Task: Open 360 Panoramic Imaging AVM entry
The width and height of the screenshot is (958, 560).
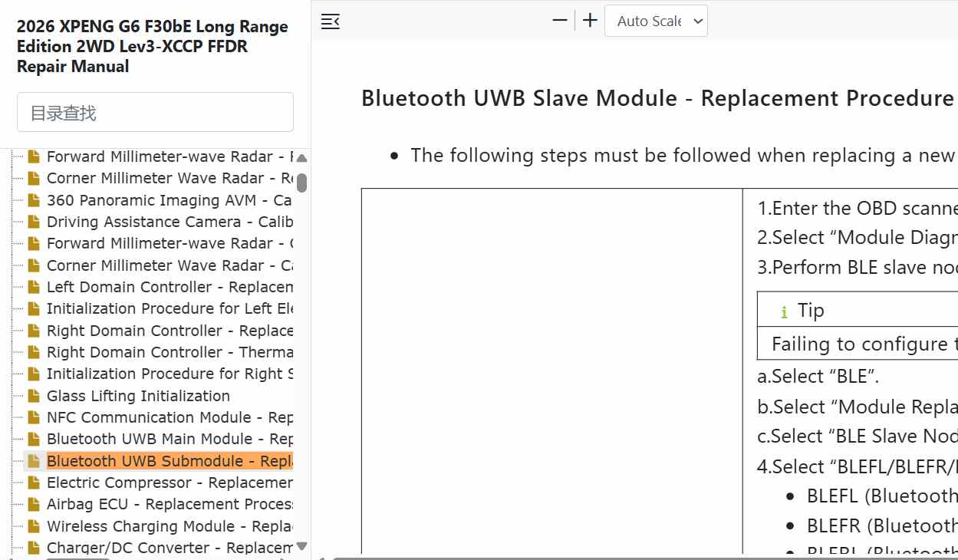Action: coord(170,200)
